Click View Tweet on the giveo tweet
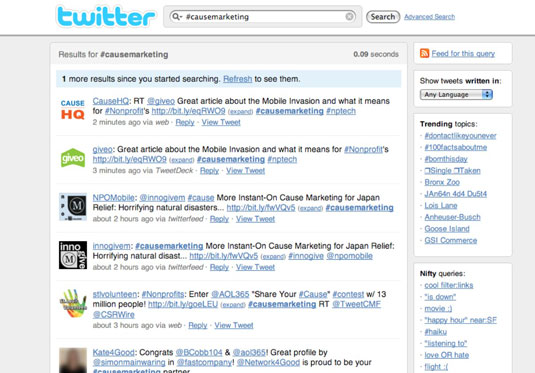 point(245,171)
